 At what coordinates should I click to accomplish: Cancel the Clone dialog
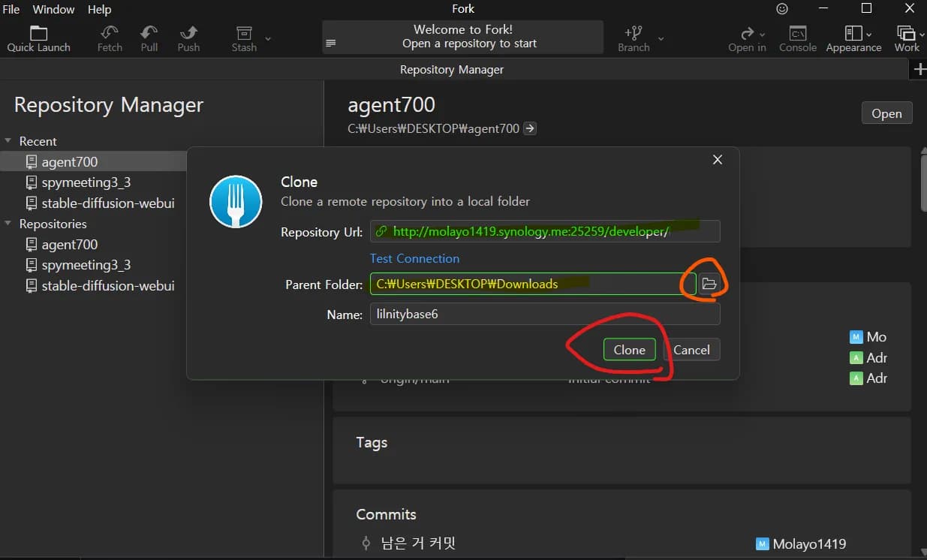691,350
